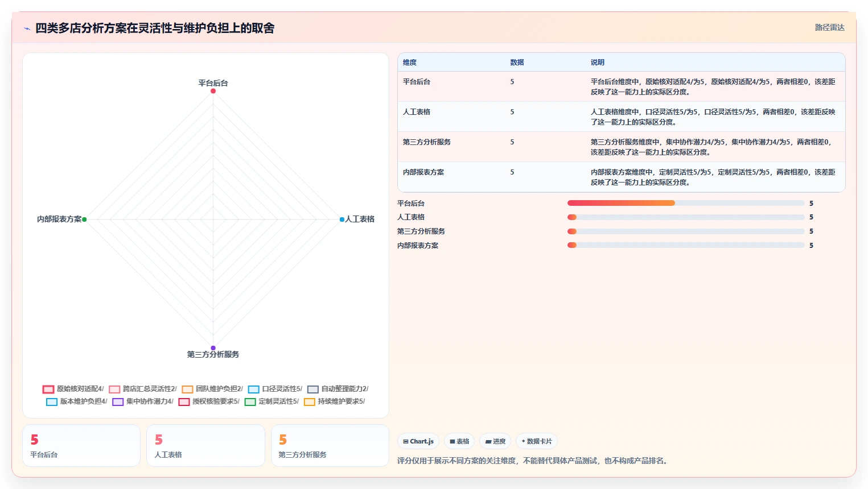Click the 第三方分析服务 progress bar
The image size is (868, 489).
(686, 231)
